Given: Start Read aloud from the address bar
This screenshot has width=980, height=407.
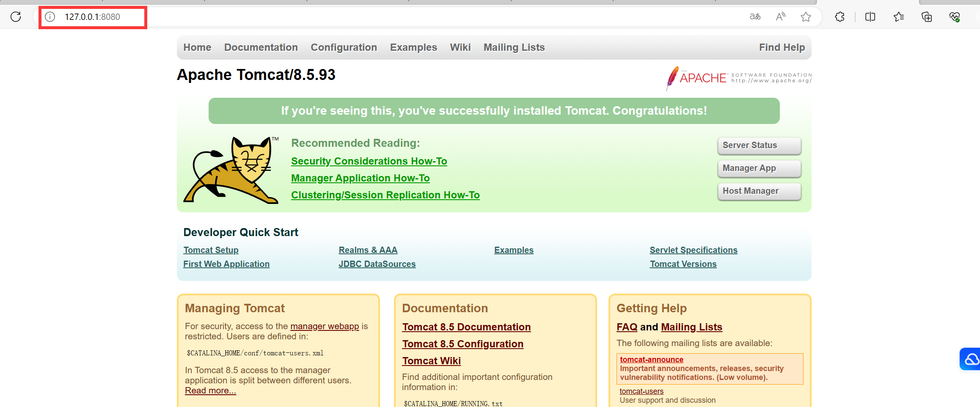Looking at the screenshot, I should pyautogui.click(x=780, y=17).
